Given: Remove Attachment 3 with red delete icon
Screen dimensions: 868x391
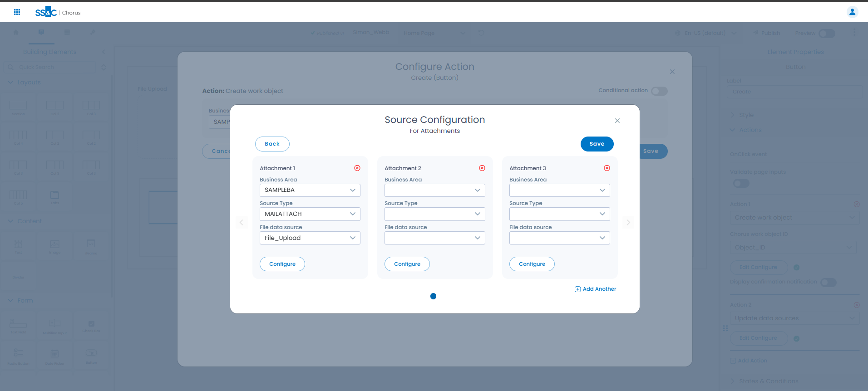Looking at the screenshot, I should pos(607,168).
